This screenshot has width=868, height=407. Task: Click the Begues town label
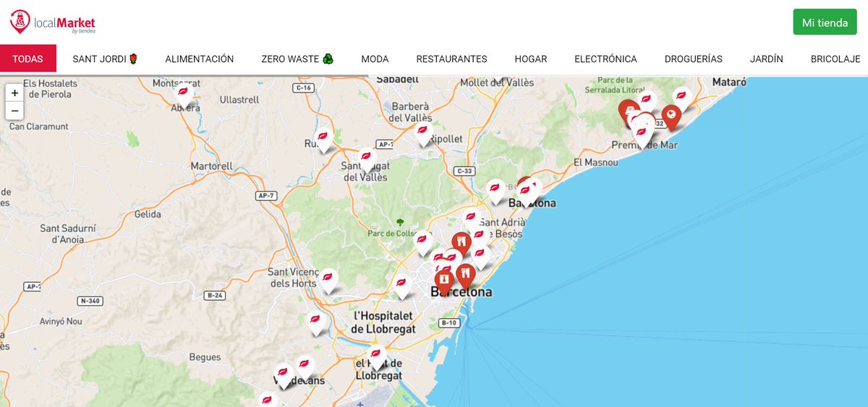(205, 357)
